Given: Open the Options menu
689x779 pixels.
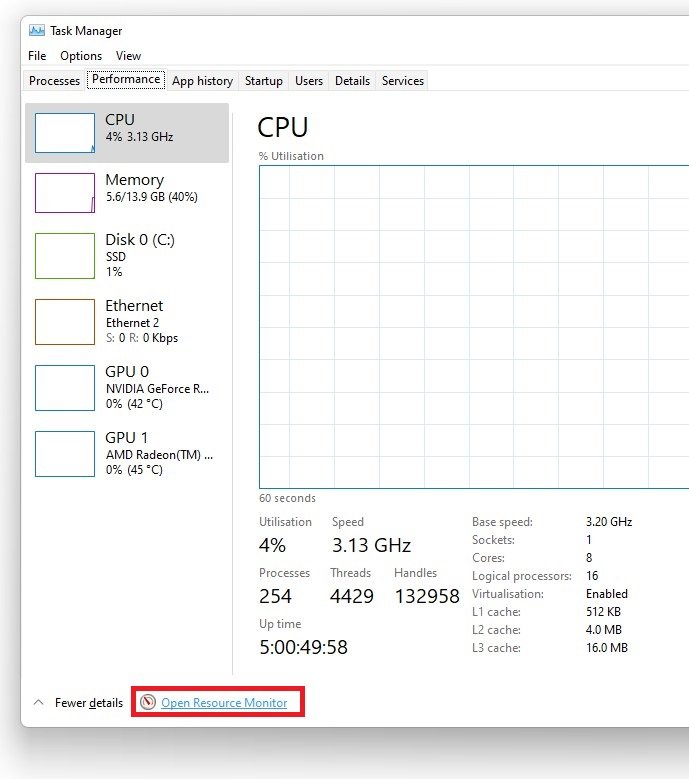Looking at the screenshot, I should click(81, 56).
